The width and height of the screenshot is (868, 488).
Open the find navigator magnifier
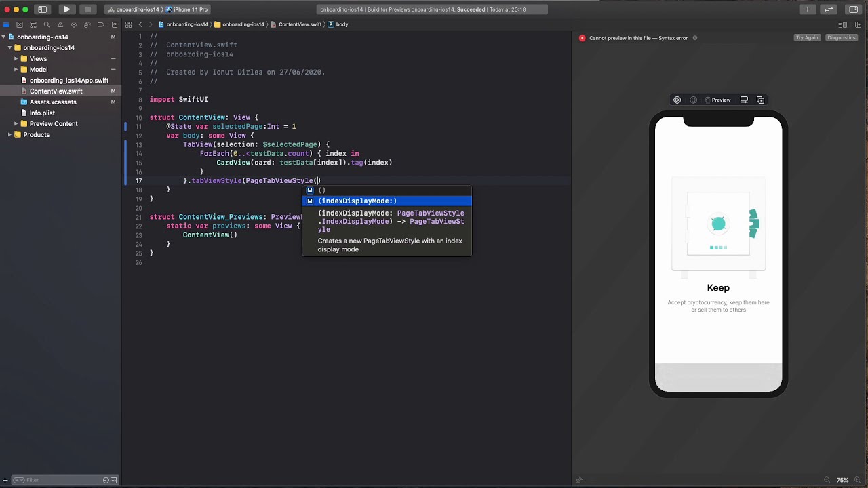pos(47,24)
